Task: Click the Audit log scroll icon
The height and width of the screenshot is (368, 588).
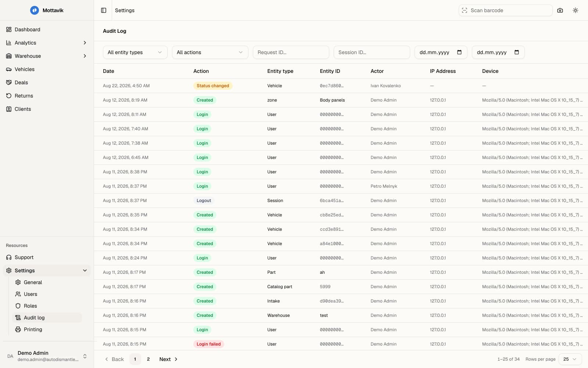Action: tap(18, 318)
